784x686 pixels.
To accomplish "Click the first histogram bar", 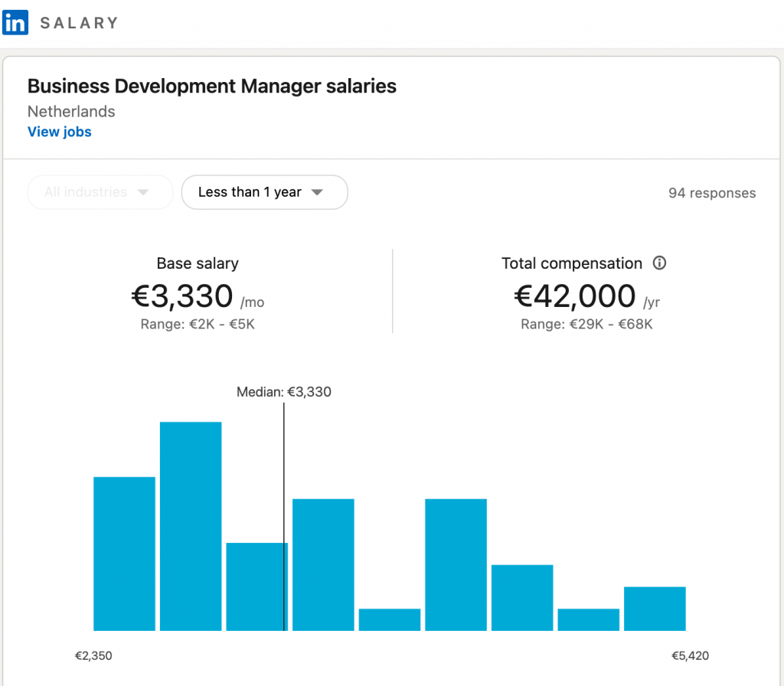I will 124,554.
